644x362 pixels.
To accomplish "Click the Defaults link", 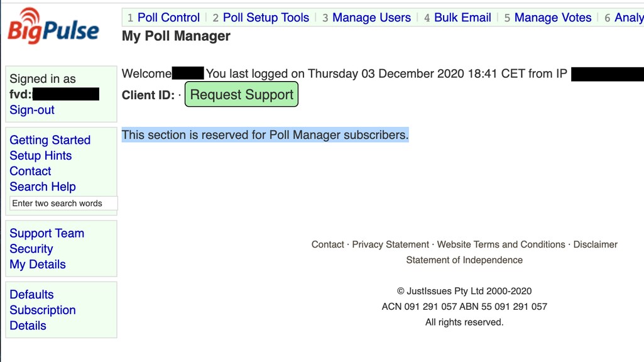I will point(31,295).
